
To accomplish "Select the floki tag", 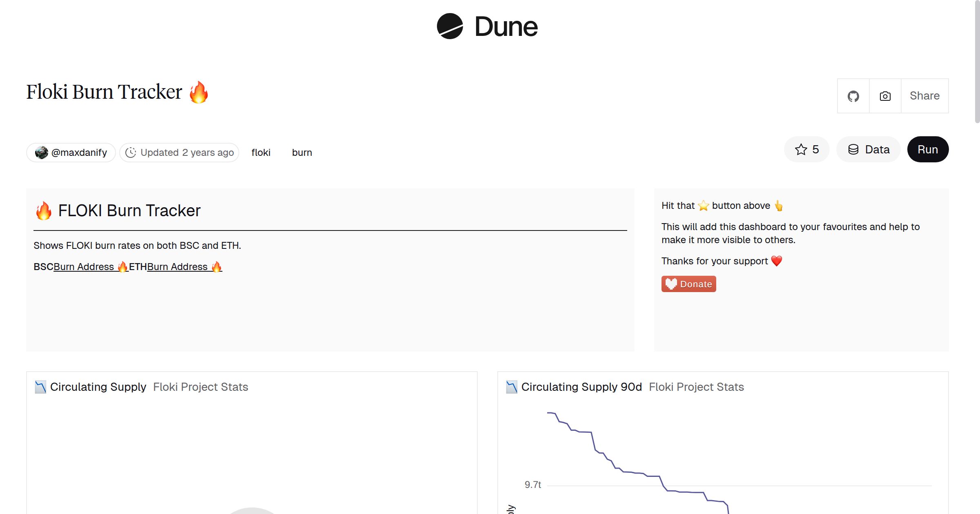I will pyautogui.click(x=261, y=152).
